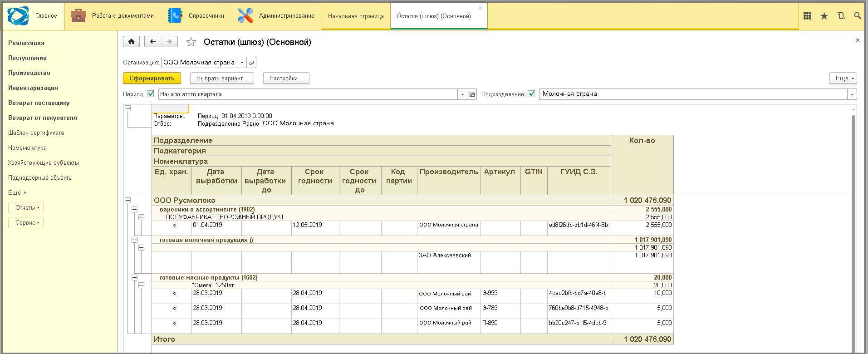Open Инвентаризация in sidebar
This screenshot has height=354, width=868.
click(x=33, y=88)
